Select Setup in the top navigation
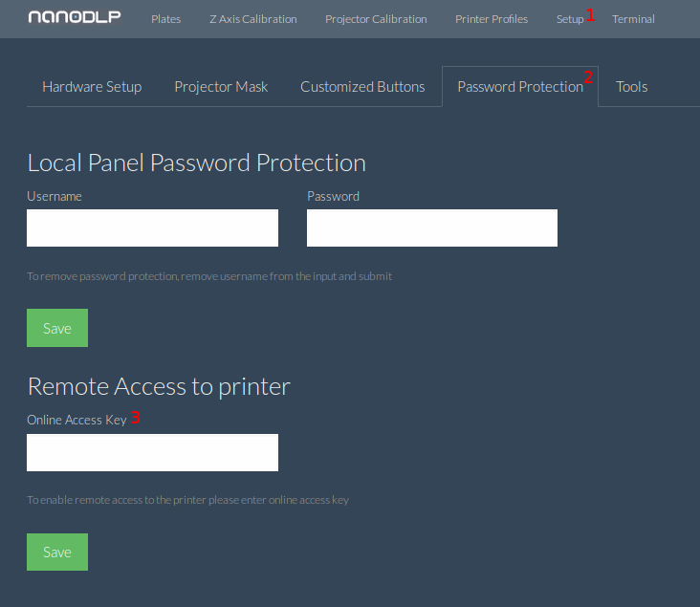This screenshot has height=607, width=700. coord(570,19)
